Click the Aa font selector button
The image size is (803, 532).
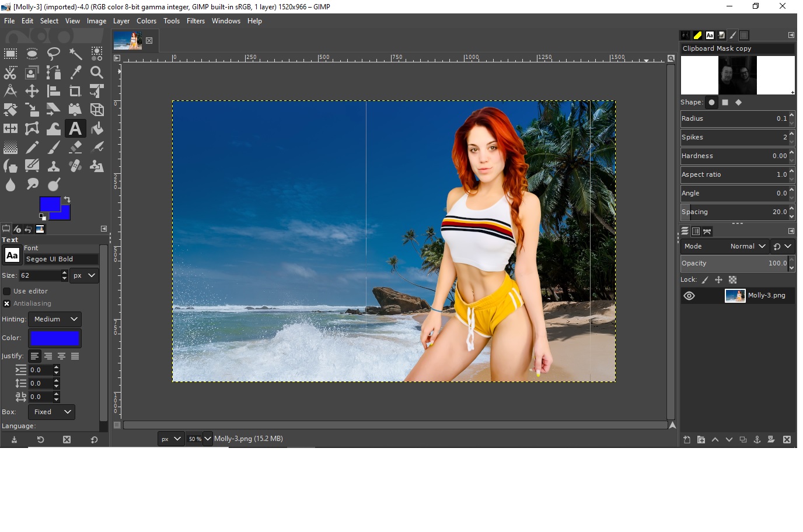point(12,256)
